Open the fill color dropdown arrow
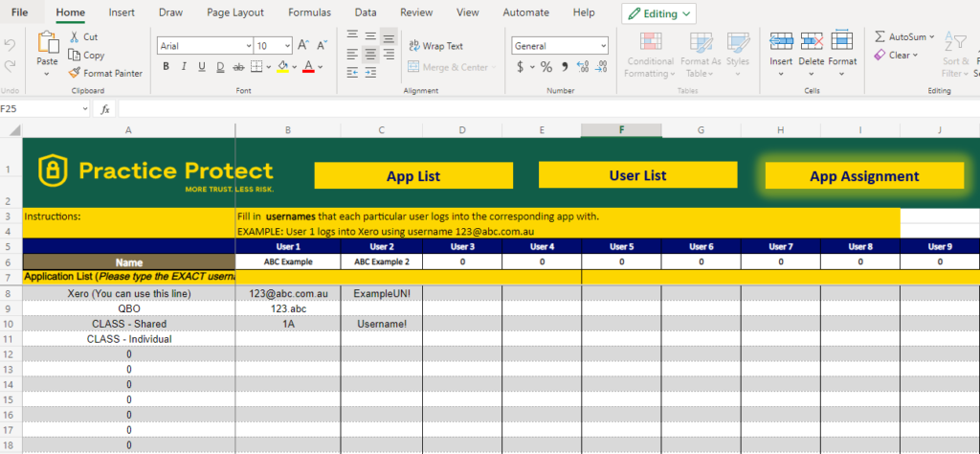The width and height of the screenshot is (980, 454). pos(295,67)
